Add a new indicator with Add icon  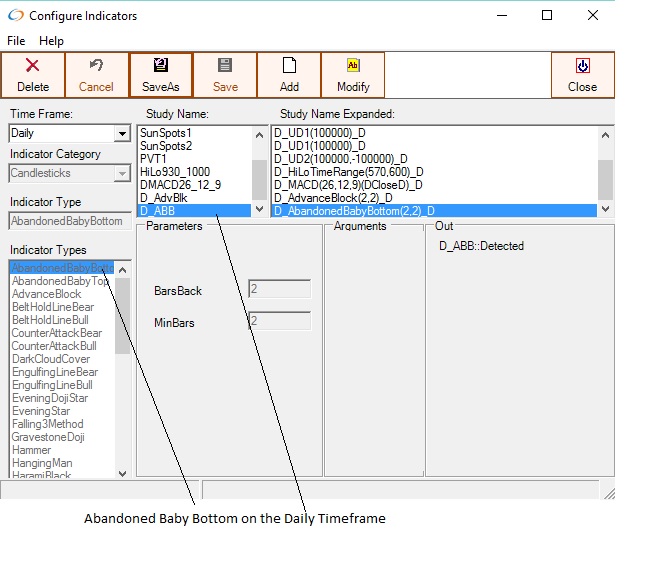tap(289, 66)
